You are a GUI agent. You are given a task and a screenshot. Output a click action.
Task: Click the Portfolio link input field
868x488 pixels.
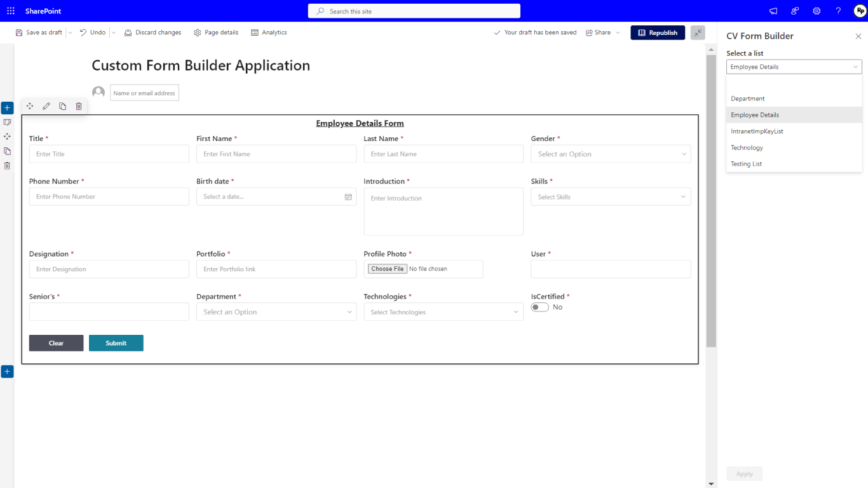coord(276,269)
